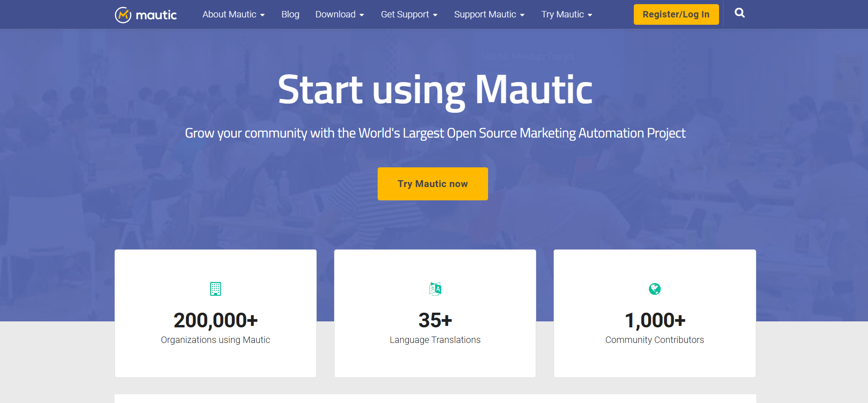Open the search magnifier icon
Screen dimensions: 868x403
click(x=740, y=13)
